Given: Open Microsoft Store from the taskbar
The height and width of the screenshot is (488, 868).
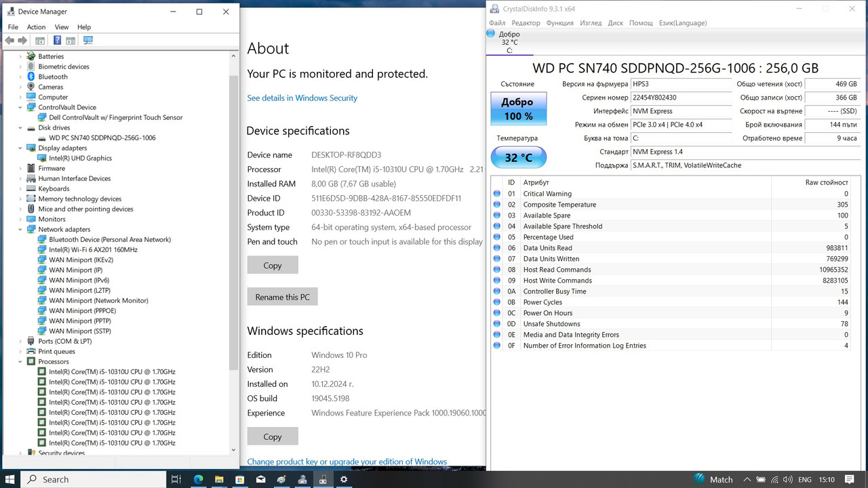Looking at the screenshot, I should point(239,479).
